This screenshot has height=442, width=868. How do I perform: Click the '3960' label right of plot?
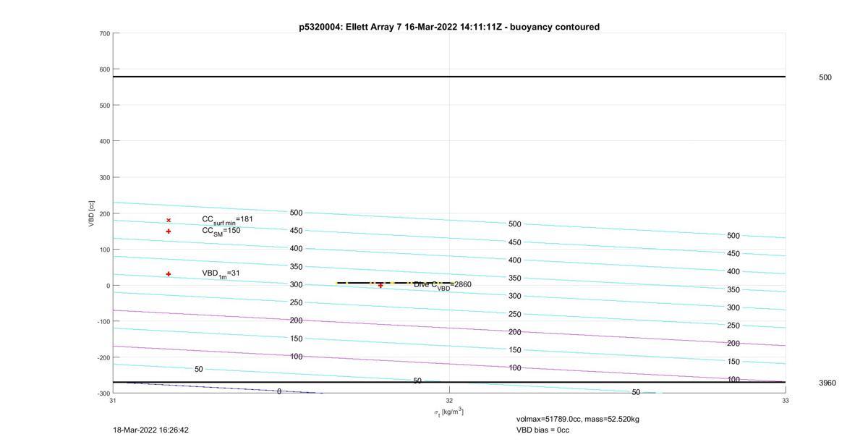[827, 383]
